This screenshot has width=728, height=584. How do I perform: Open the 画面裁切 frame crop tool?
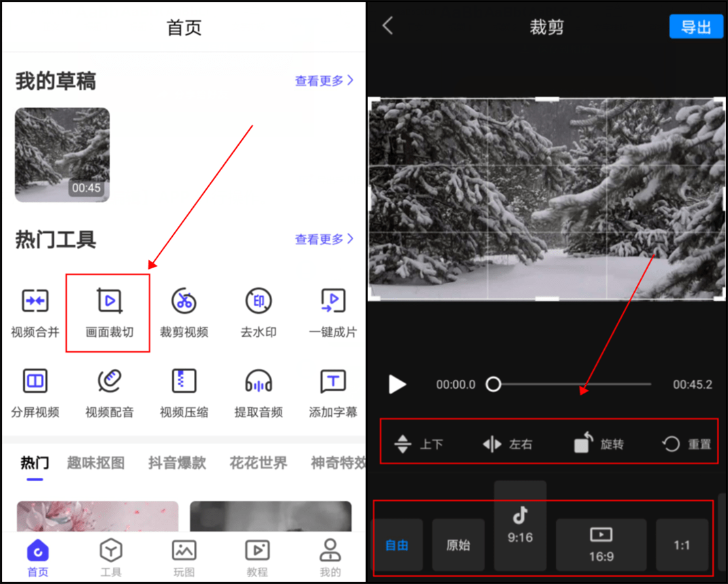point(110,313)
